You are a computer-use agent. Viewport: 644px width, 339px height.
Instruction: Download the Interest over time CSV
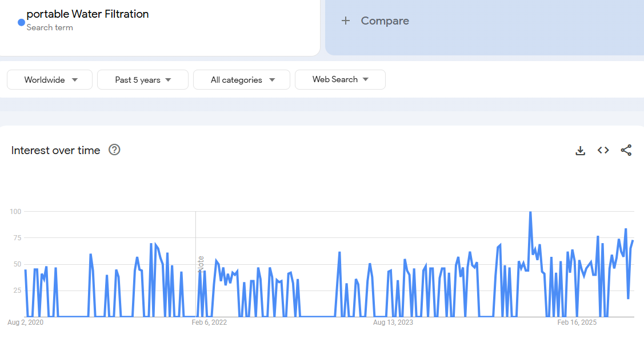click(x=580, y=151)
